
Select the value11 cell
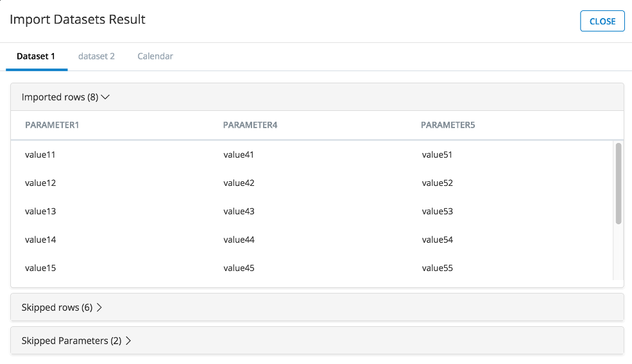point(40,154)
